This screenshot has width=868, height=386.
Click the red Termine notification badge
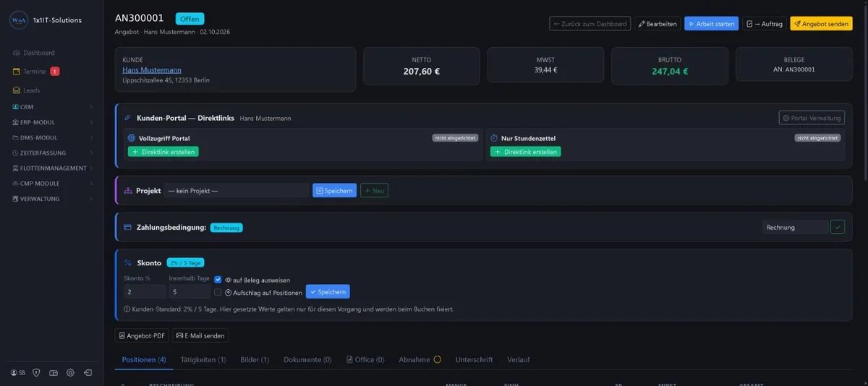click(55, 72)
